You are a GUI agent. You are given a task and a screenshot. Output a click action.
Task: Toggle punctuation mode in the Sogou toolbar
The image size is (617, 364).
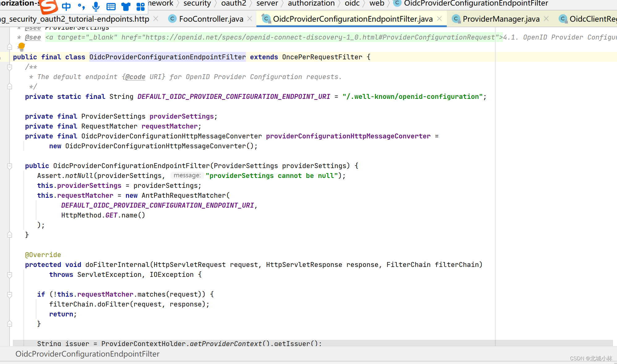[81, 6]
